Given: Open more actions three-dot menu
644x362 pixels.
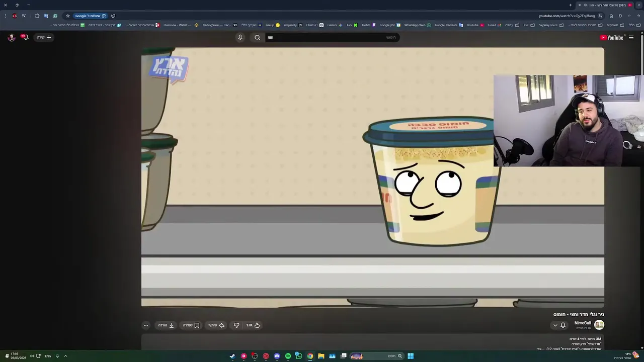Looking at the screenshot, I should [x=146, y=325].
